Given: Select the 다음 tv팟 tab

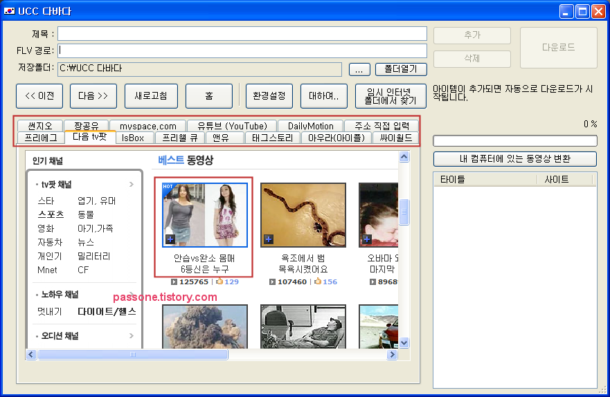Looking at the screenshot, I should tap(89, 137).
